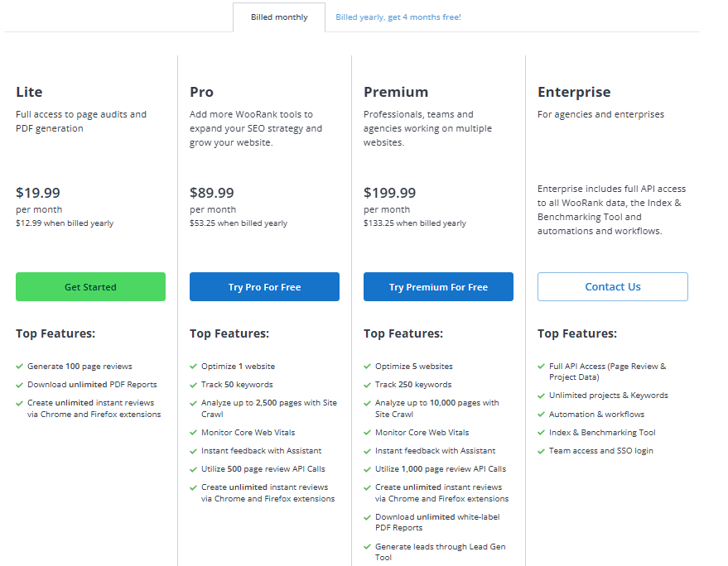Viewport: 728px width, 566px height.
Task: Click the 'Lite' plan heading
Action: (x=27, y=92)
